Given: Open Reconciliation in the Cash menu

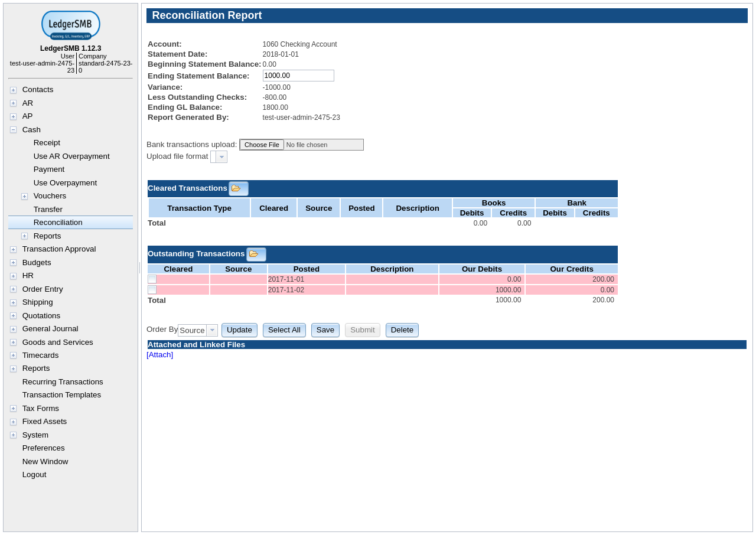Looking at the screenshot, I should tap(58, 223).
